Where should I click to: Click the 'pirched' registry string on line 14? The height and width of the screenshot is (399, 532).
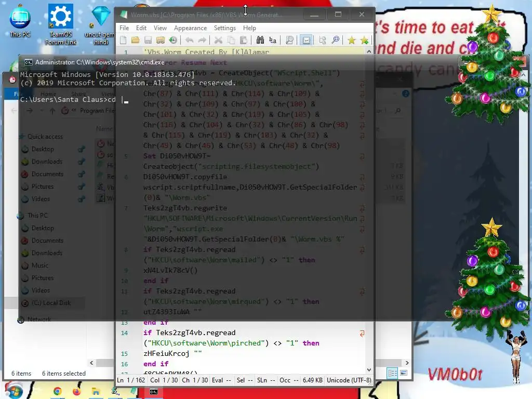click(246, 343)
